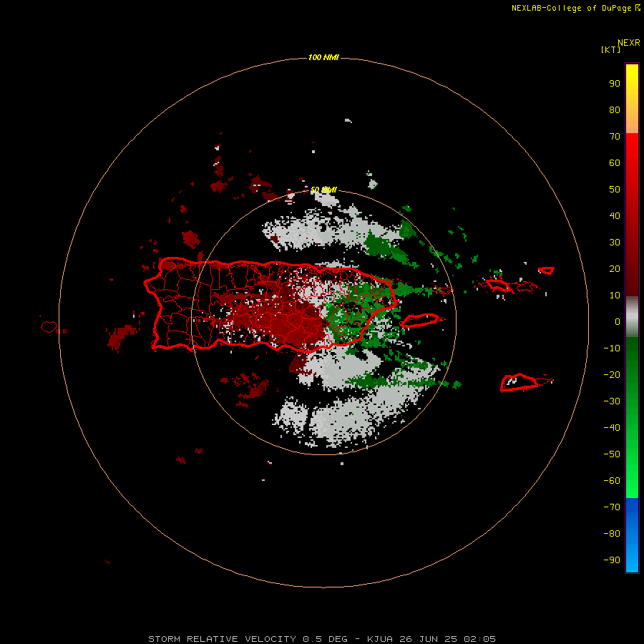Click the -90 value on velocity scale
Screen dimensions: 644x644
click(x=612, y=560)
